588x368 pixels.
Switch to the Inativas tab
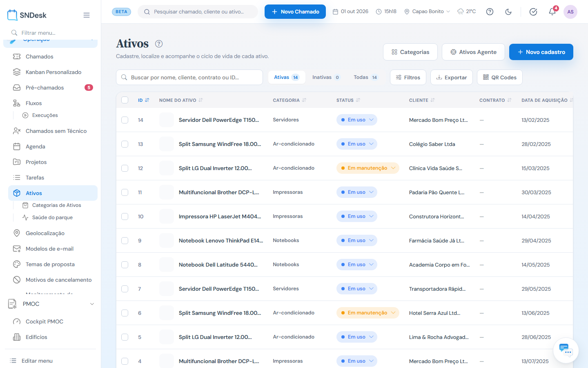pyautogui.click(x=326, y=77)
